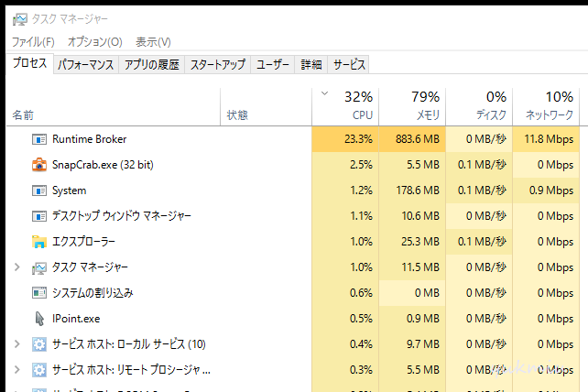Select the プロセス tab
588x392 pixels.
30,63
